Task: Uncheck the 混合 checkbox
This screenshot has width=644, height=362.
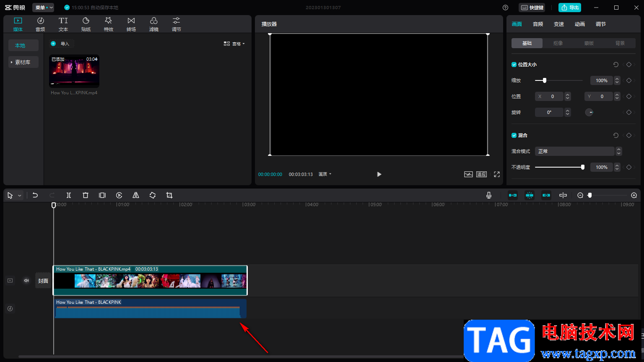Action: tap(514, 135)
